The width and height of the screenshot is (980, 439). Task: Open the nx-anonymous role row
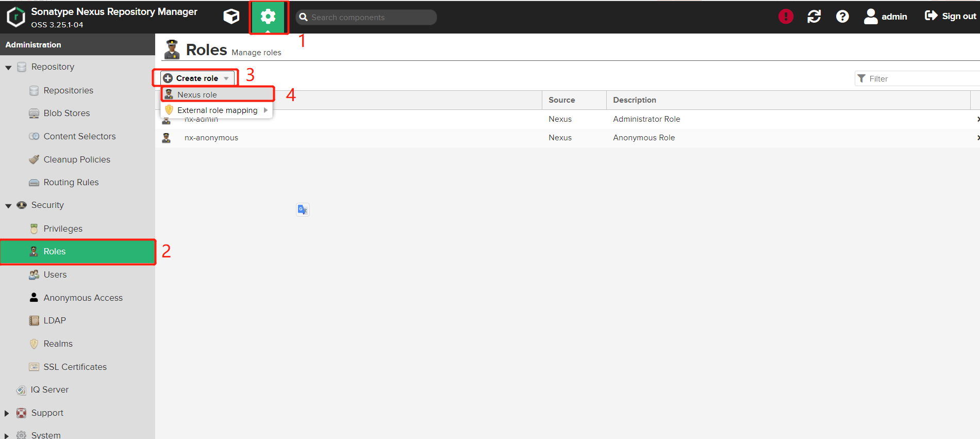click(x=567, y=138)
